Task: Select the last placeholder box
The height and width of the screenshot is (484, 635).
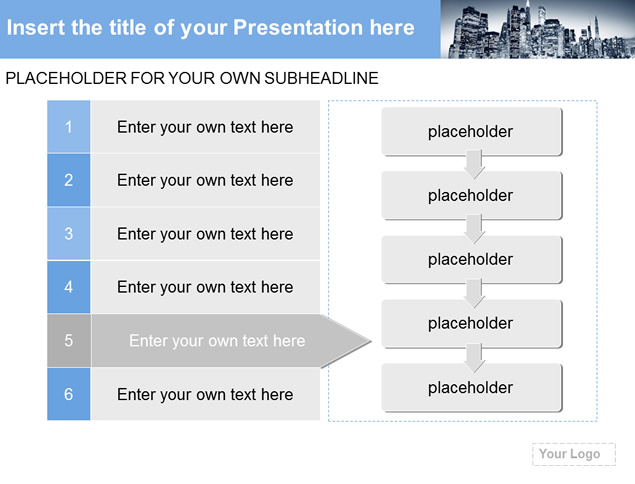Action: point(472,388)
